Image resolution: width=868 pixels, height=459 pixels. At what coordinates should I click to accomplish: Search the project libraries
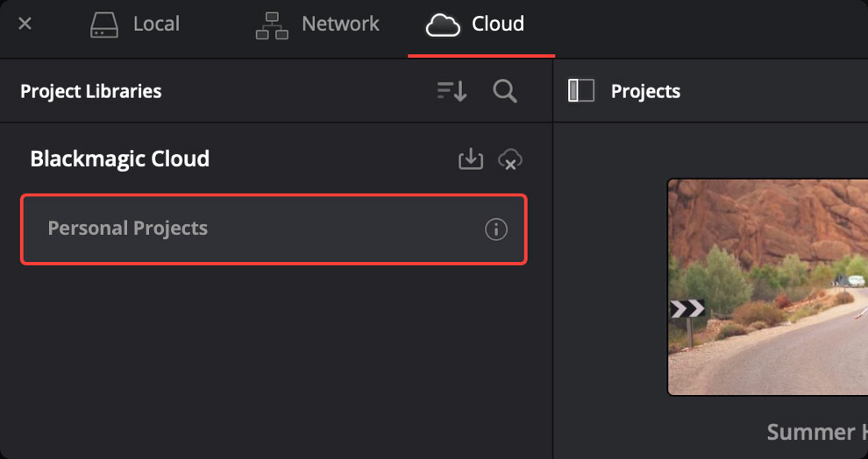point(505,91)
